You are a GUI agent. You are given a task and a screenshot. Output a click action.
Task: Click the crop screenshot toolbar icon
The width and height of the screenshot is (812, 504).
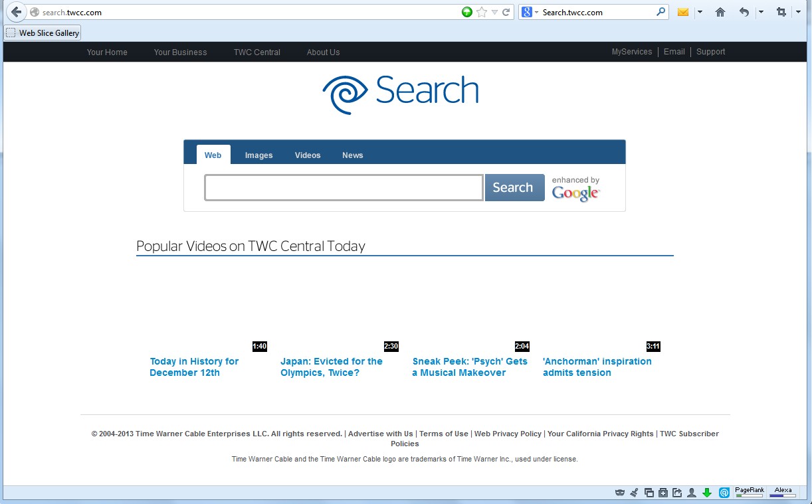(x=781, y=12)
